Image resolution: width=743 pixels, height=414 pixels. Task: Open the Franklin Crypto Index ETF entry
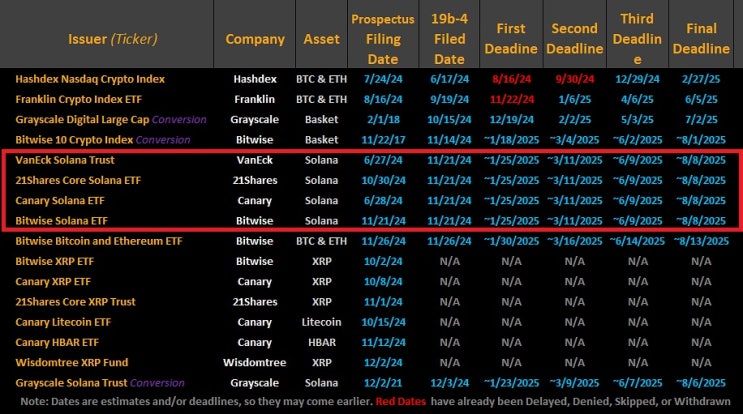pyautogui.click(x=79, y=99)
